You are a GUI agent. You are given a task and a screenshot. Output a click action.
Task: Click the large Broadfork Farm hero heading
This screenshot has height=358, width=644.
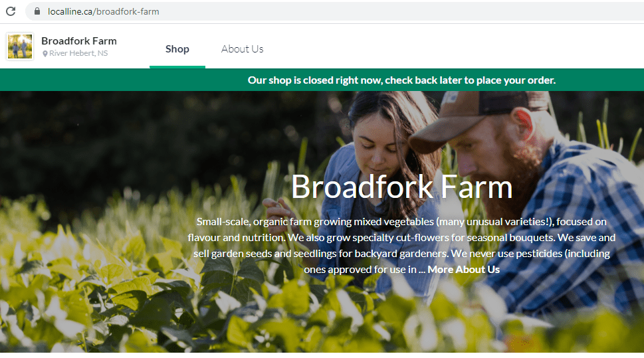[401, 187]
